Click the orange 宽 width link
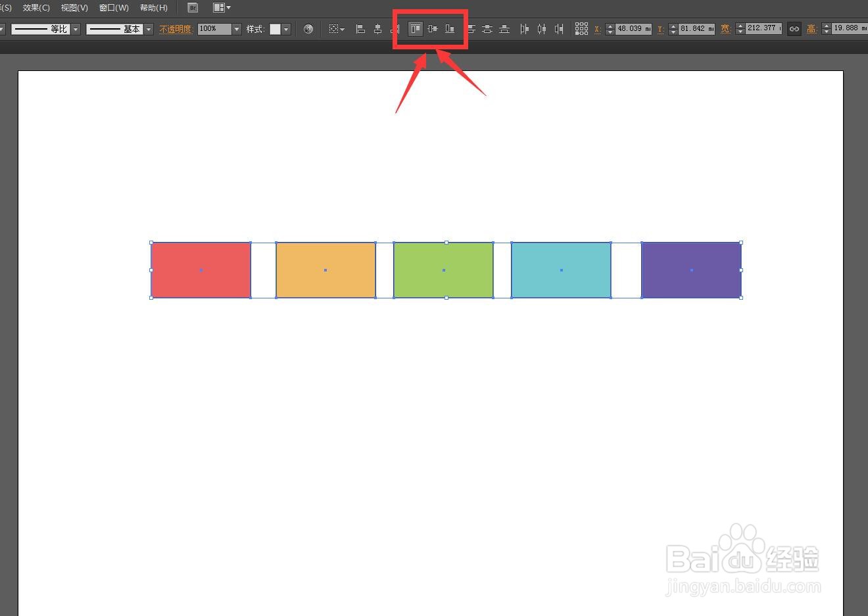 click(x=725, y=28)
